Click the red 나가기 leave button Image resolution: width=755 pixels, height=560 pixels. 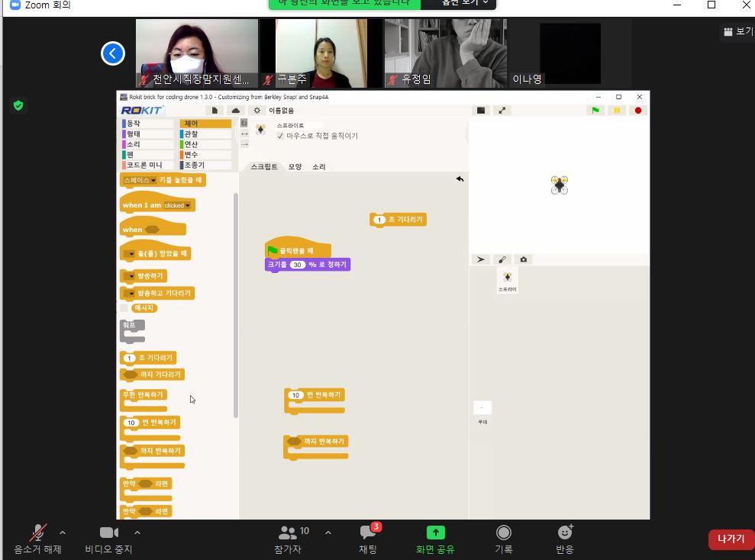(x=731, y=539)
